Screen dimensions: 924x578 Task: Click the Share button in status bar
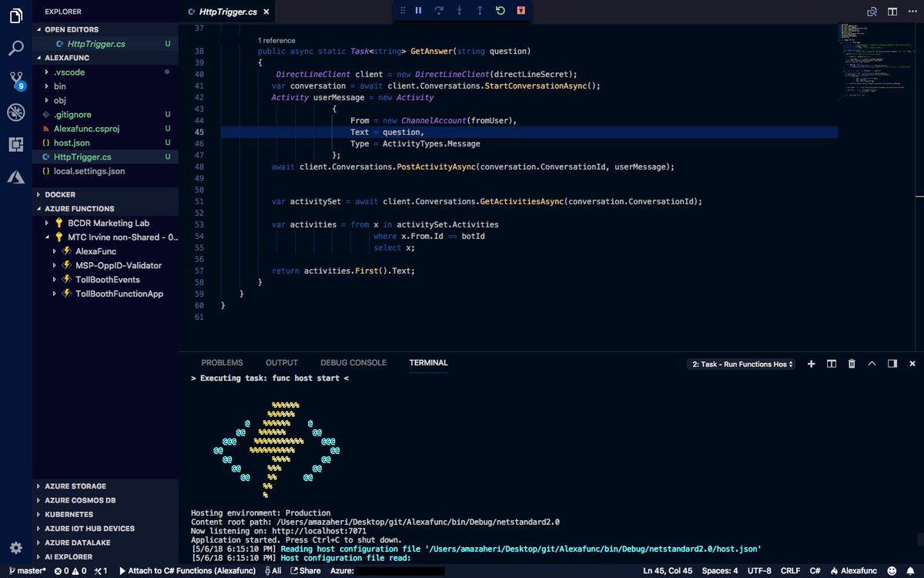pos(305,571)
